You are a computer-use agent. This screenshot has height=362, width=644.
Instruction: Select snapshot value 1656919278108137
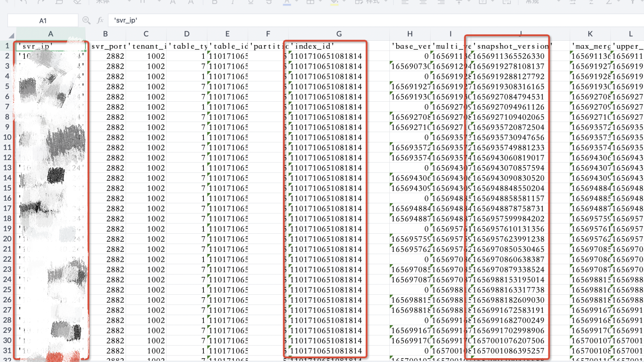point(520,66)
